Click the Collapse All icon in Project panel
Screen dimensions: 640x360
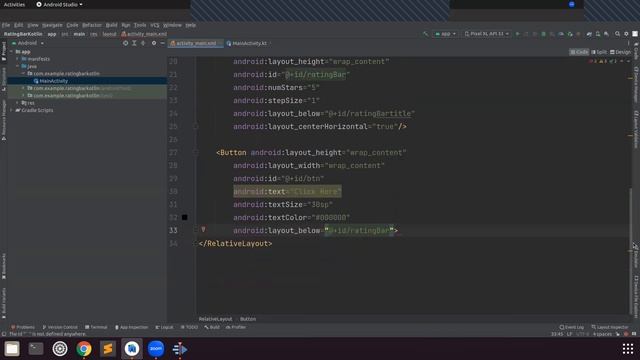pos(143,43)
